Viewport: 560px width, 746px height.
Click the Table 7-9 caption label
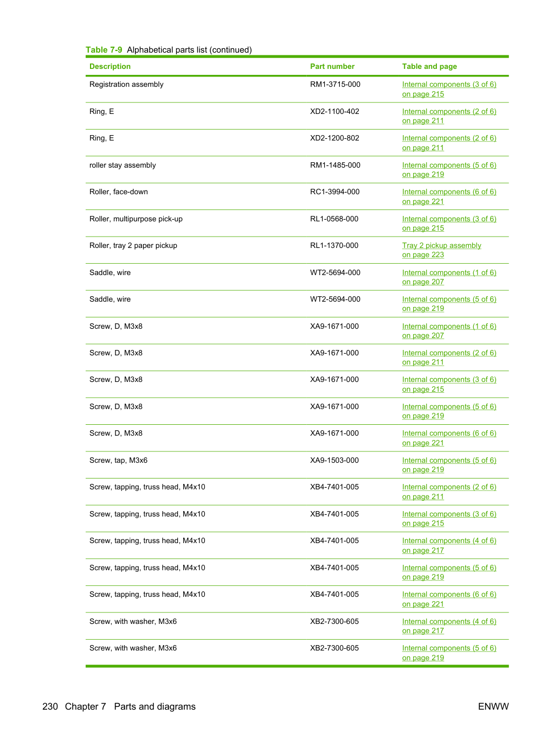(x=104, y=50)
